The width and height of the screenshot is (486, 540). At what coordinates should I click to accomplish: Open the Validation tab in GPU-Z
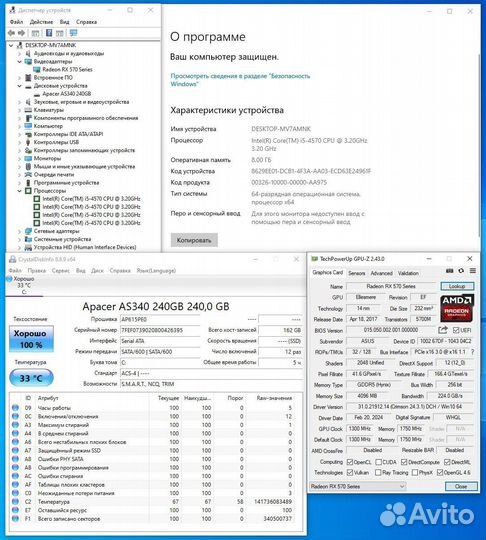tap(408, 273)
